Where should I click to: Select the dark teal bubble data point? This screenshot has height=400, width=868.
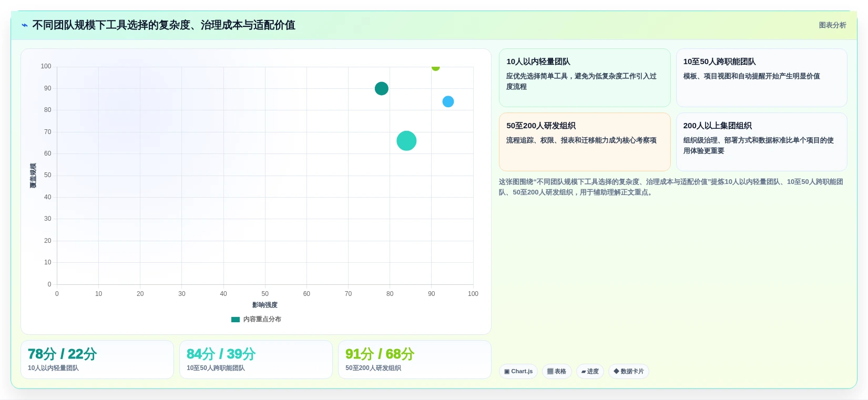tap(382, 88)
